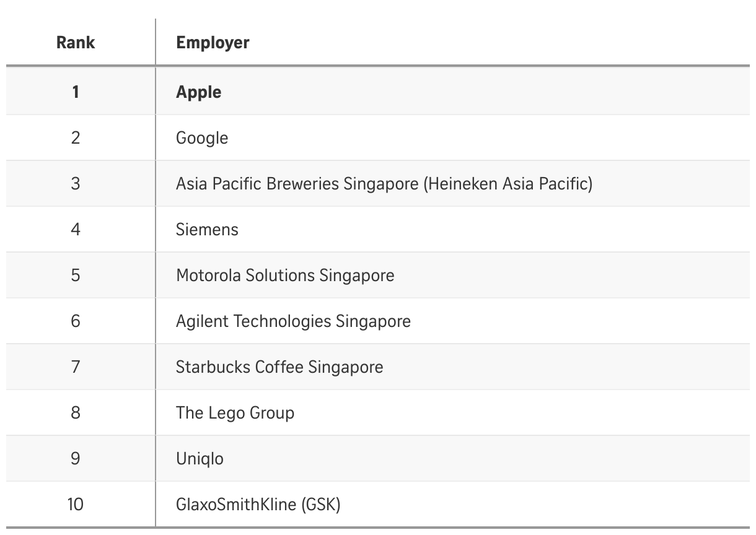Click The Lego Group entry
The image size is (756, 535).
tap(235, 413)
